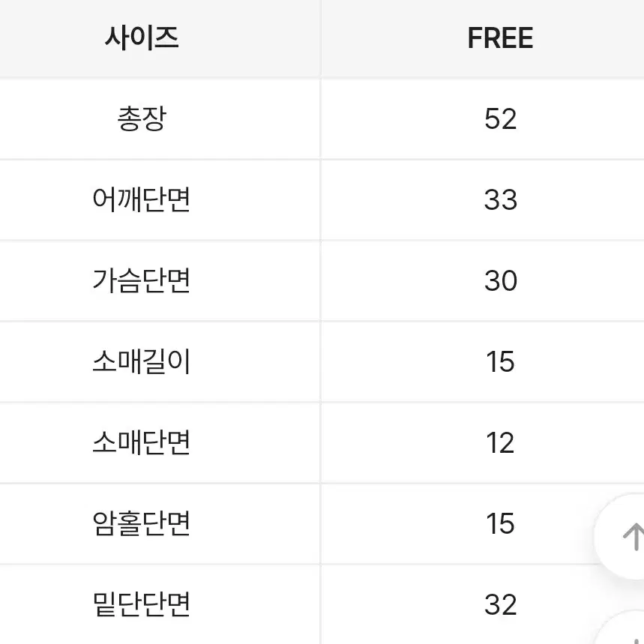
Task: Select the 소매길이 row label
Action: pos(142,361)
